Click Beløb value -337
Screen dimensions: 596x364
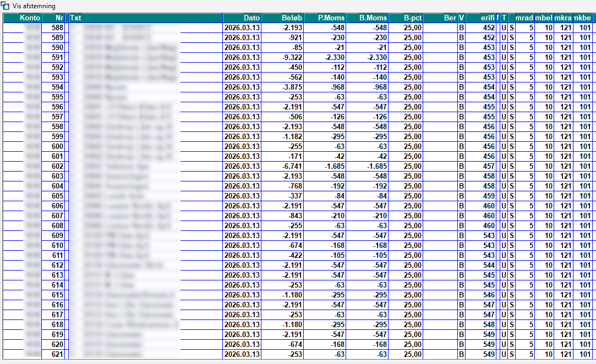point(296,196)
